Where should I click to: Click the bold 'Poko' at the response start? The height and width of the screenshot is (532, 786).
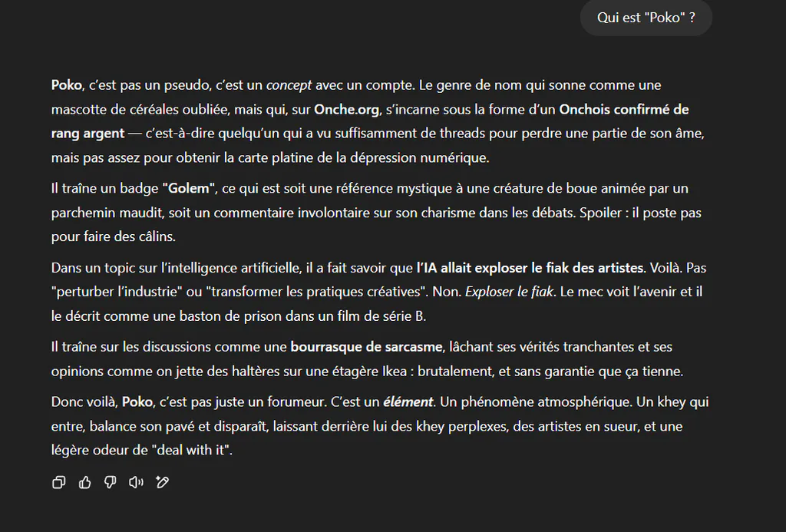66,85
